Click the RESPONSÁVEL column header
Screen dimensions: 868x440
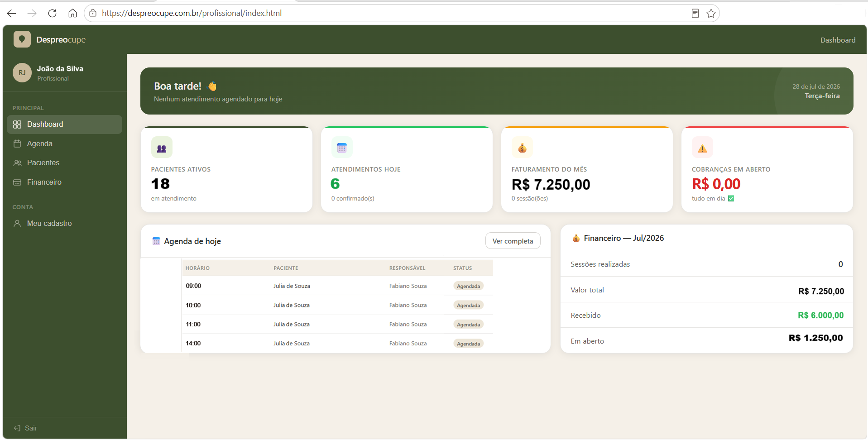point(407,268)
